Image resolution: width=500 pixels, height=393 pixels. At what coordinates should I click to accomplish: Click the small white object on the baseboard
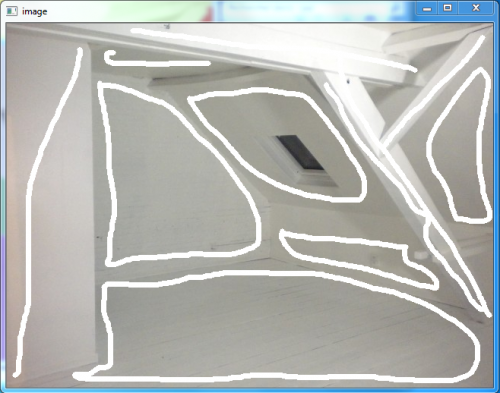(421, 255)
